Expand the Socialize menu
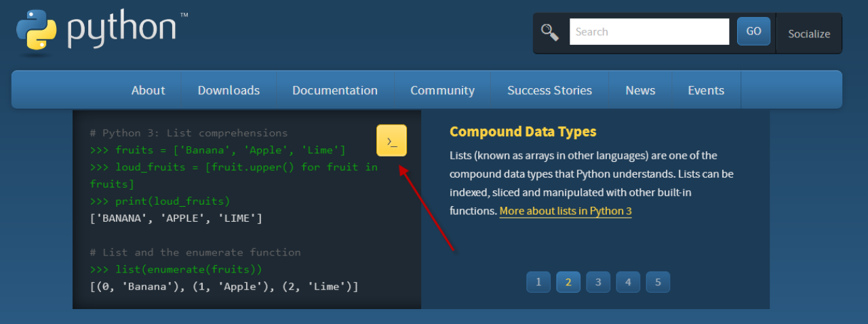The width and height of the screenshot is (868, 324). 809,33
